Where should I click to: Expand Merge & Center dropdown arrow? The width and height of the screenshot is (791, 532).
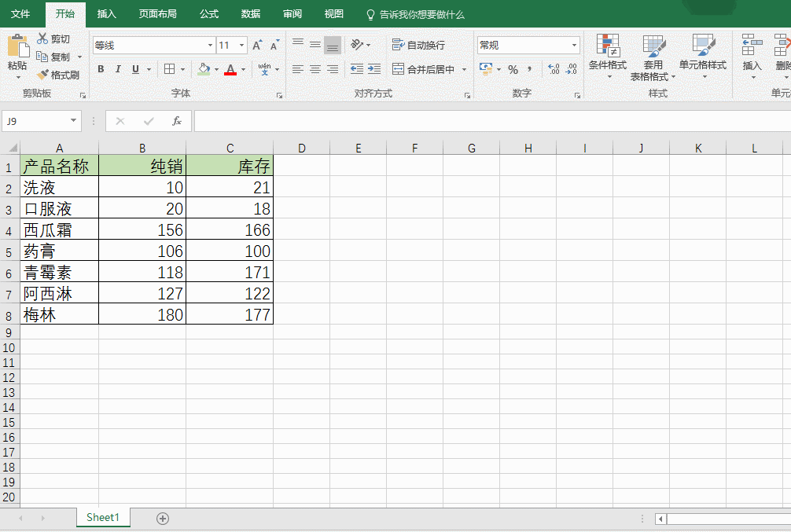[x=464, y=70]
